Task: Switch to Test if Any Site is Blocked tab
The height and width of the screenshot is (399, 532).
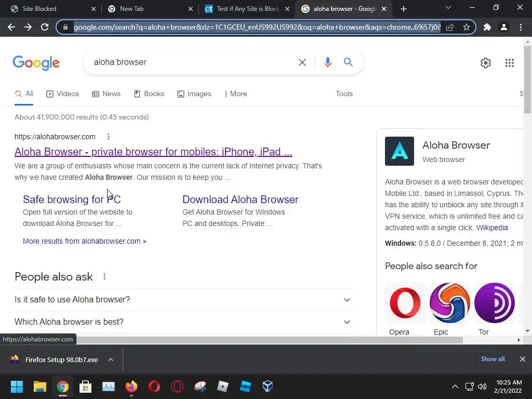Action: [247, 9]
